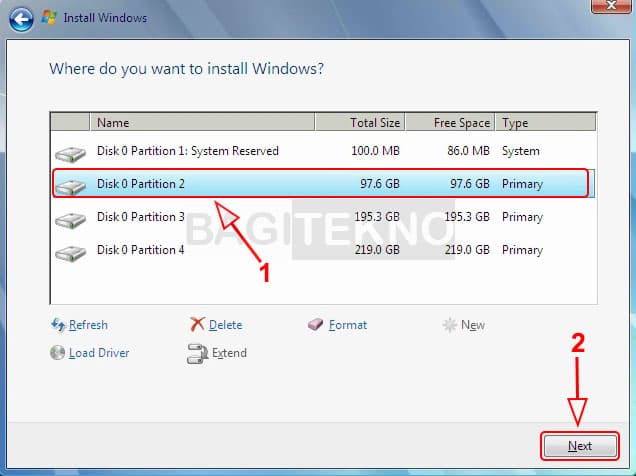Click the disk icon beside Disk 0 Partition 4
Image resolution: width=636 pixels, height=476 pixels.
(x=70, y=253)
